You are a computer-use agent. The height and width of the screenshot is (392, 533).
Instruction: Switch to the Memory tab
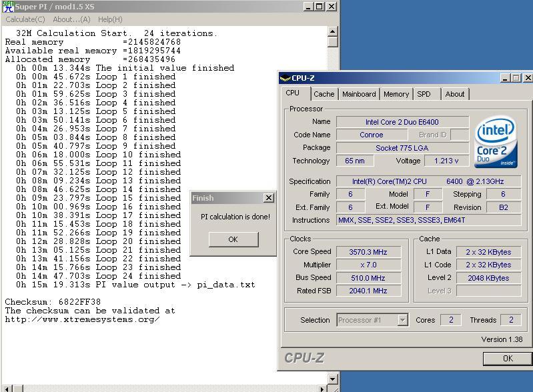396,94
